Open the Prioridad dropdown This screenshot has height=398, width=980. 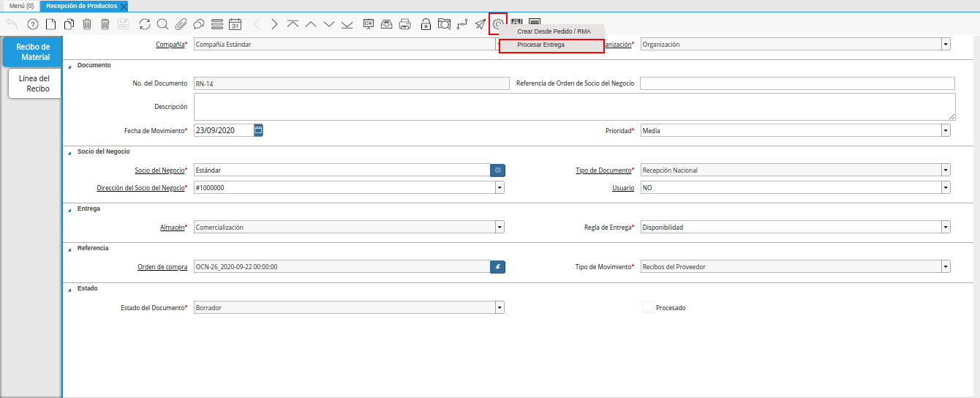(x=946, y=130)
